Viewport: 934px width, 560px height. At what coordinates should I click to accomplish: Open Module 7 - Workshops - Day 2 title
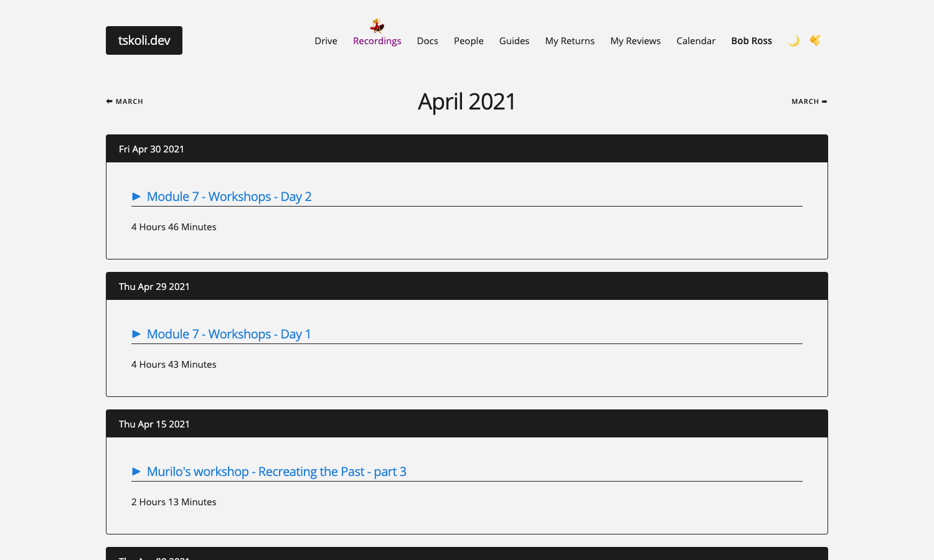tap(229, 197)
